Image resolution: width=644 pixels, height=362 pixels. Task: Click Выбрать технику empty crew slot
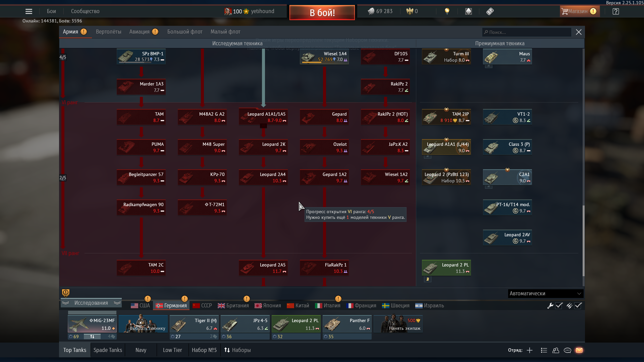(143, 324)
